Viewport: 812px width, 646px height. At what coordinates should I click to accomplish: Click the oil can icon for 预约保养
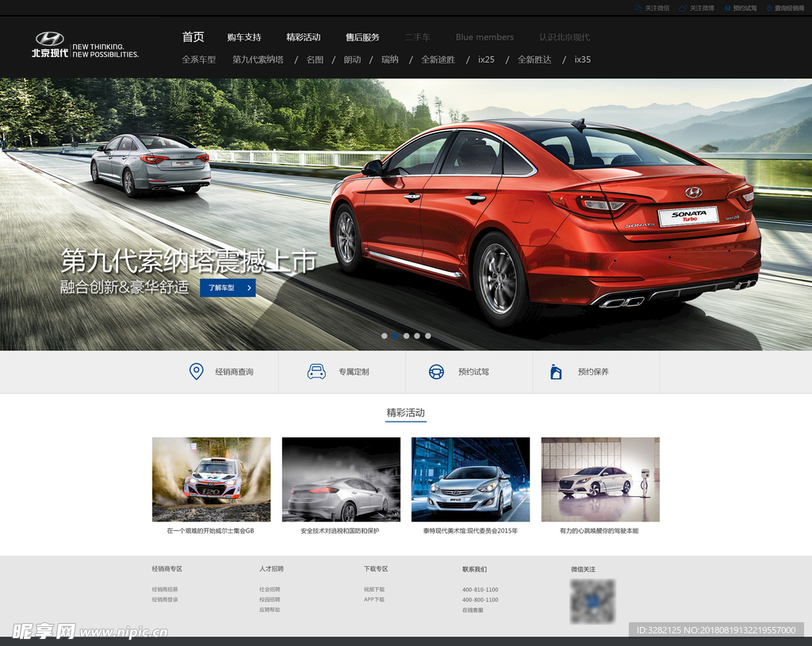pos(556,372)
